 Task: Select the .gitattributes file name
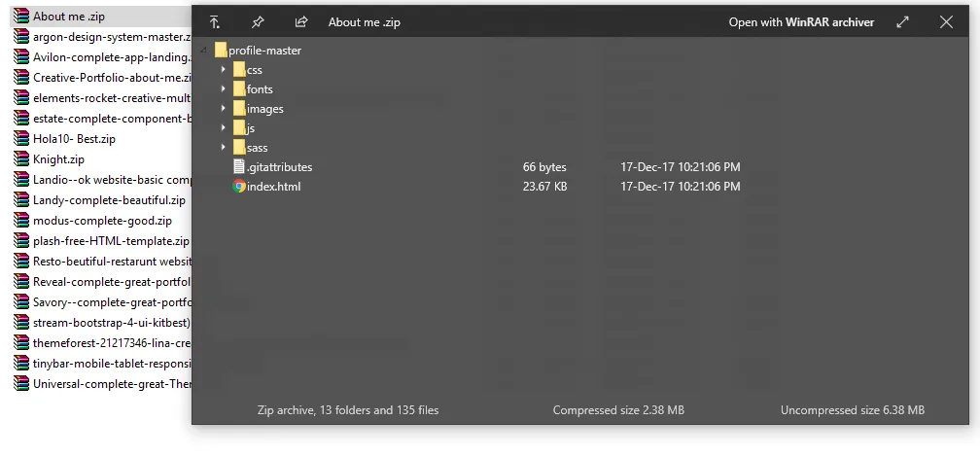pyautogui.click(x=279, y=167)
